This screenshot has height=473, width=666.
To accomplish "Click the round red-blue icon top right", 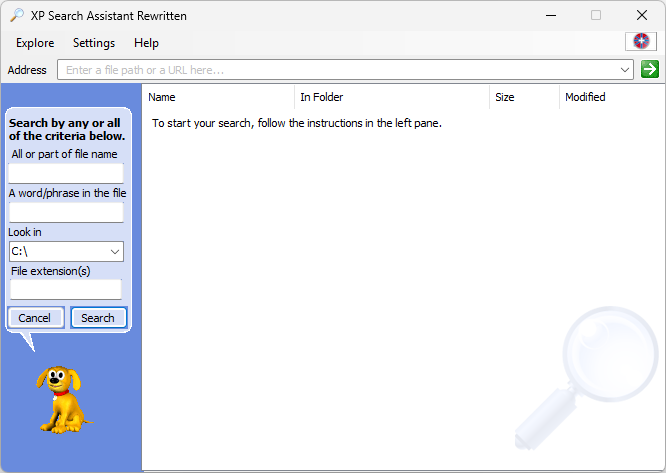I will pos(641,42).
